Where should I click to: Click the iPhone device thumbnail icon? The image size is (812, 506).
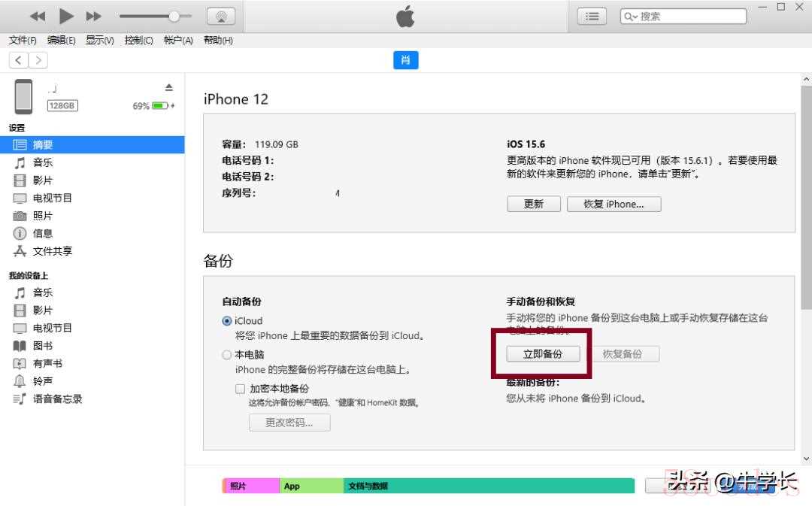pyautogui.click(x=23, y=96)
